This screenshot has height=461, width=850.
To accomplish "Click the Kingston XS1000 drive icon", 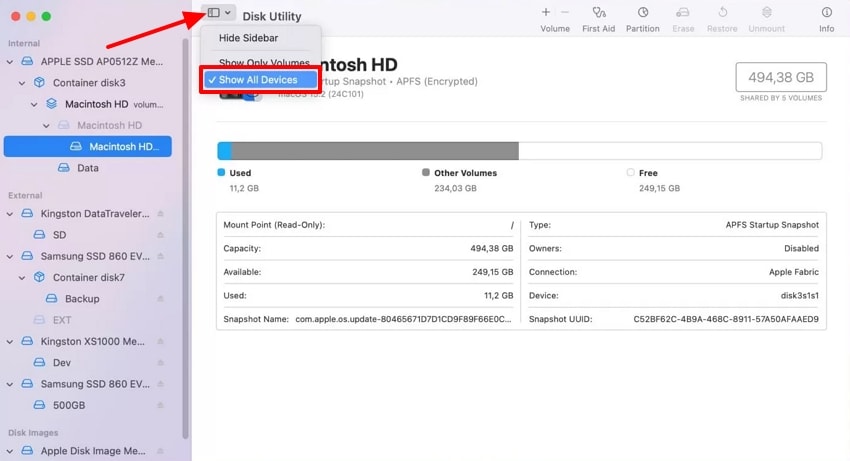I will [x=27, y=341].
